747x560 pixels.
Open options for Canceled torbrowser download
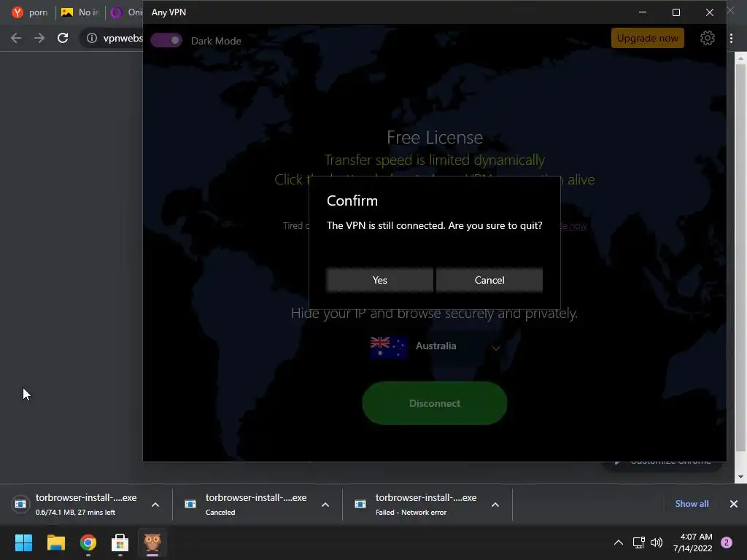click(325, 505)
